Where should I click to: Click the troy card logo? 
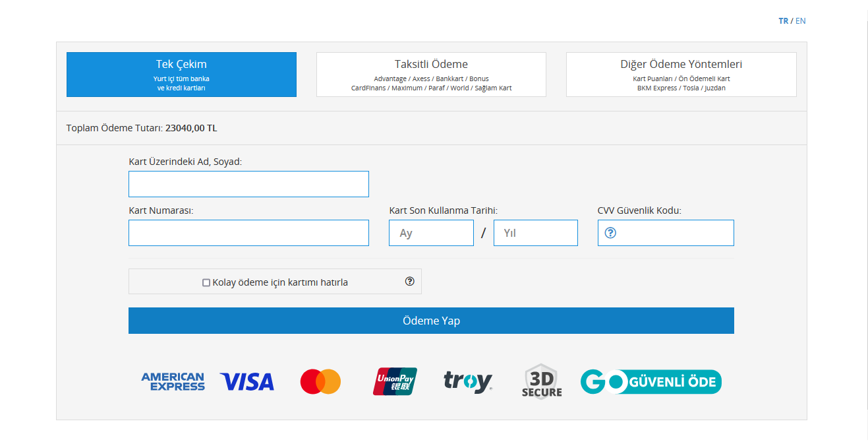point(468,382)
